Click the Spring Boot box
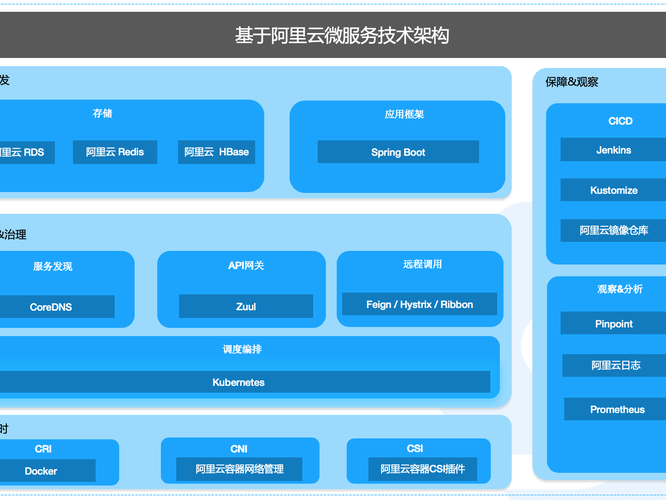The height and width of the screenshot is (500, 666). [x=398, y=152]
